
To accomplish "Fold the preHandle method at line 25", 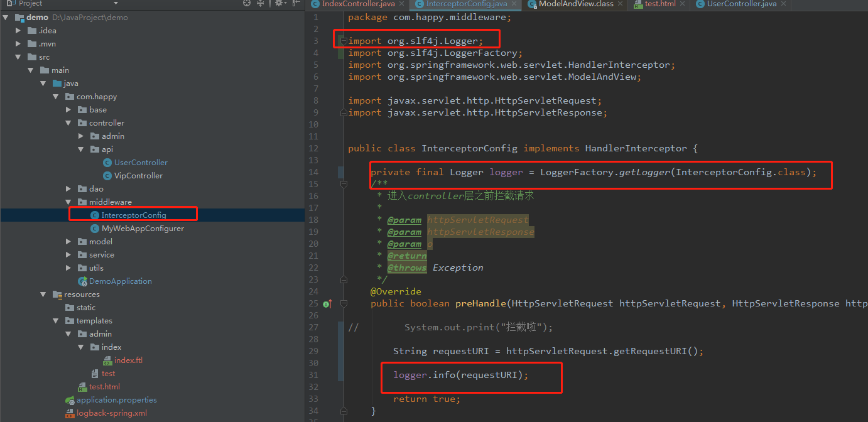I will (343, 304).
